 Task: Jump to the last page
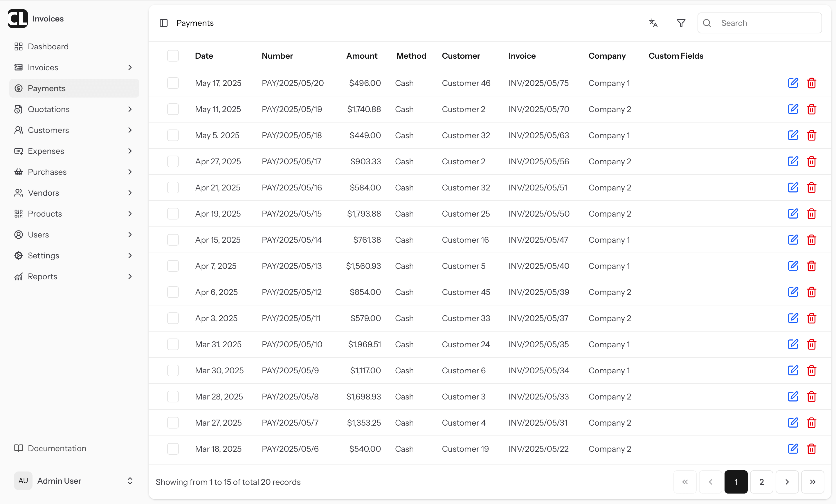coord(812,482)
